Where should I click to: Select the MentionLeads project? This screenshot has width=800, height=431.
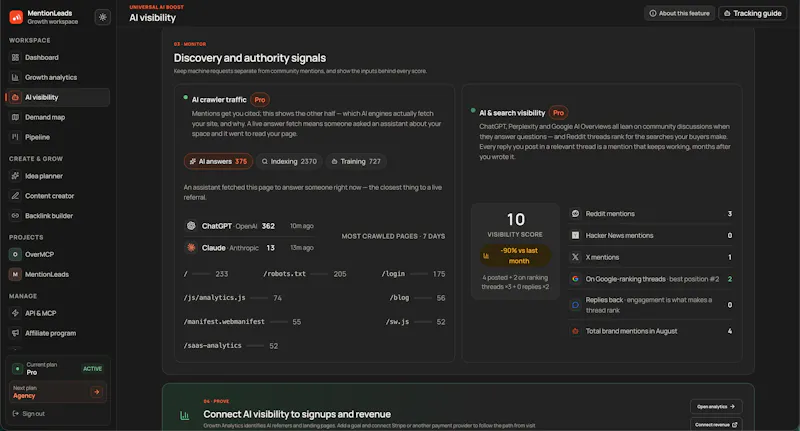pos(58,274)
